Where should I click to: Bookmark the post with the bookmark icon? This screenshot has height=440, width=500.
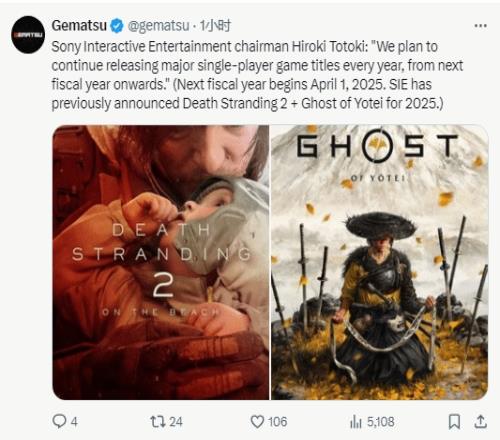pos(454,422)
